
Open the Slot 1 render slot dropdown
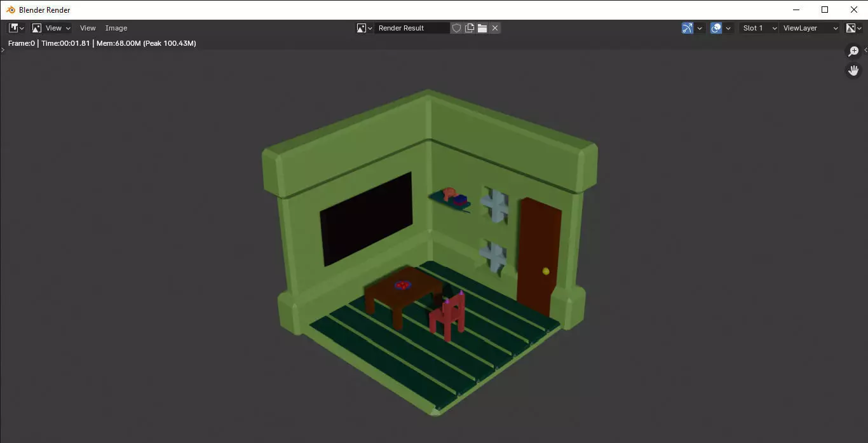pos(759,28)
